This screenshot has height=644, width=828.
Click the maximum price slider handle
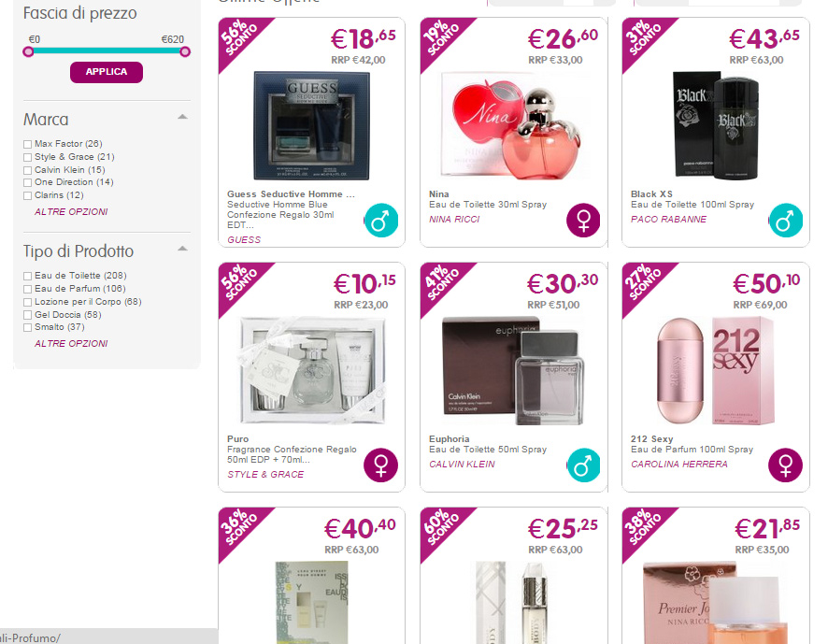pos(185,51)
